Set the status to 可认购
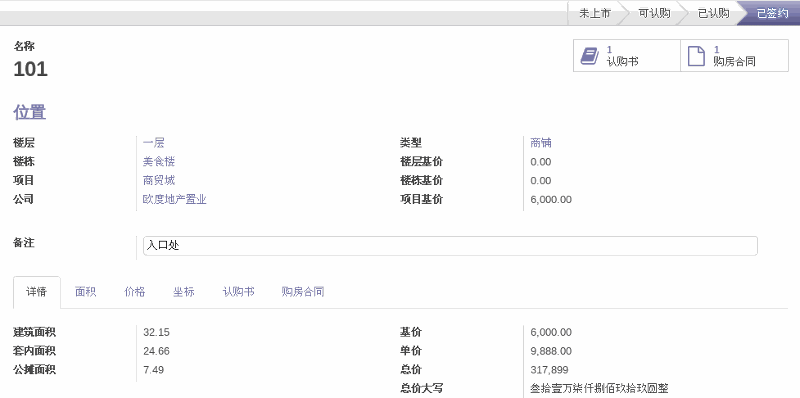The width and height of the screenshot is (800, 398). tap(654, 13)
